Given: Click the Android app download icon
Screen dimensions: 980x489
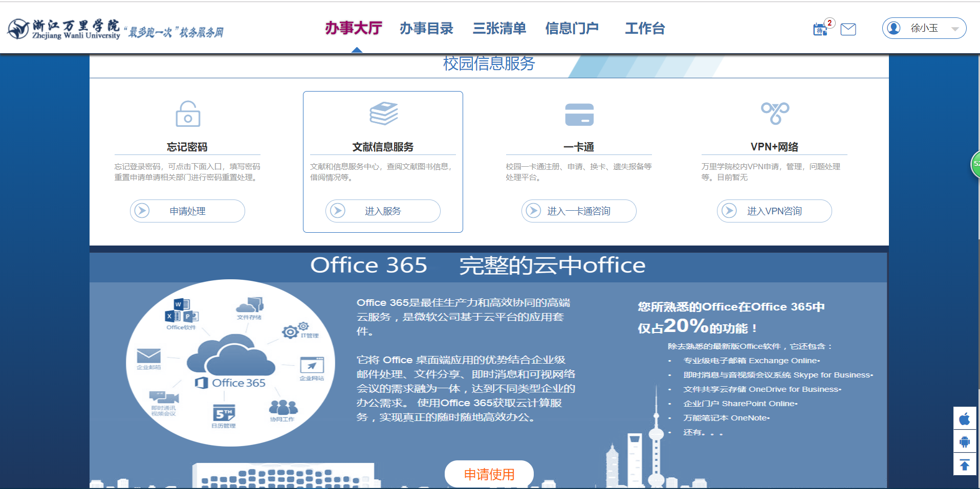Looking at the screenshot, I should pos(965,442).
